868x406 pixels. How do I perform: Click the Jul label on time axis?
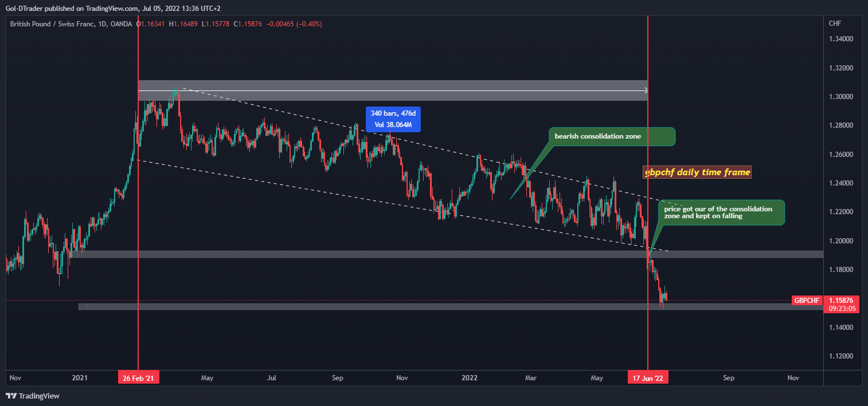pos(272,378)
